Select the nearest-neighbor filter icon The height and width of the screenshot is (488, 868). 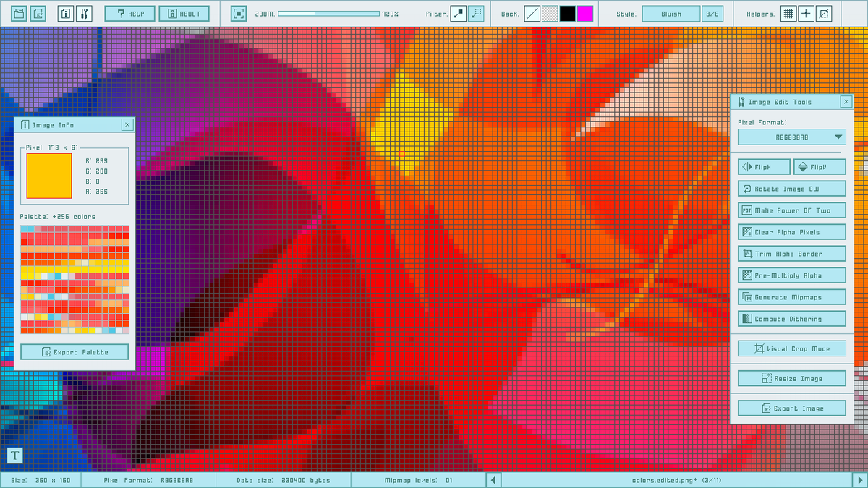pyautogui.click(x=459, y=13)
